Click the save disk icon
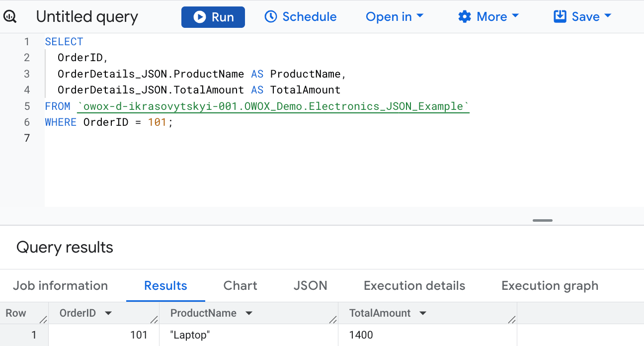Viewport: 644px width, 346px height. [560, 17]
